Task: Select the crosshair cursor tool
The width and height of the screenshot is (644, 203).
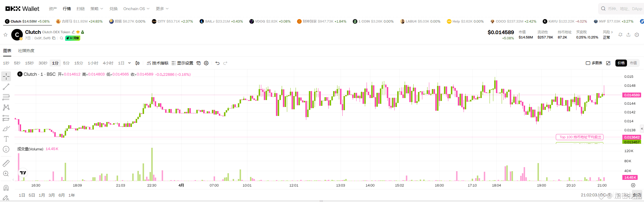Action: point(6,76)
